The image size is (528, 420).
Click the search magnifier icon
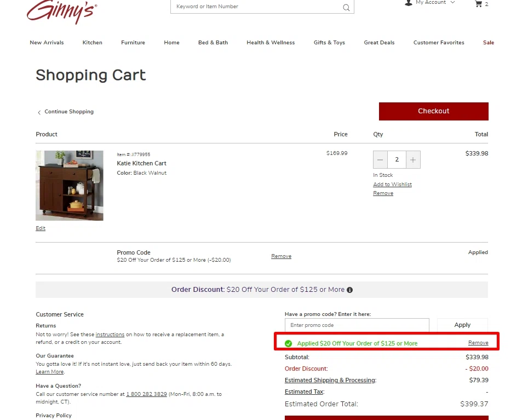click(x=346, y=8)
